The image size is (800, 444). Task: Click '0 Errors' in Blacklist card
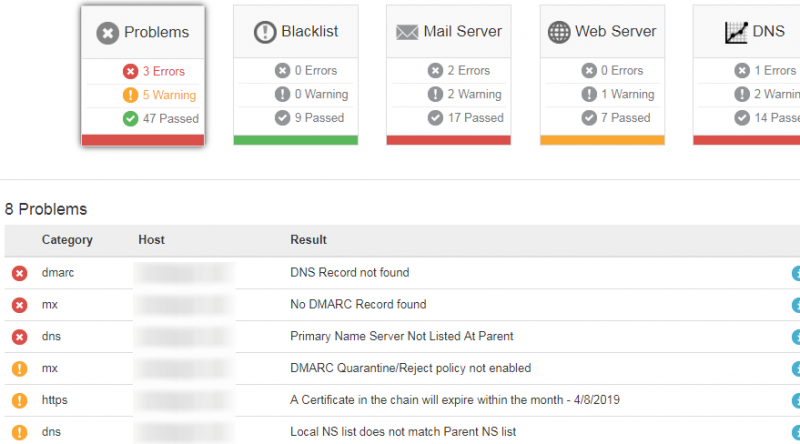tap(316, 70)
